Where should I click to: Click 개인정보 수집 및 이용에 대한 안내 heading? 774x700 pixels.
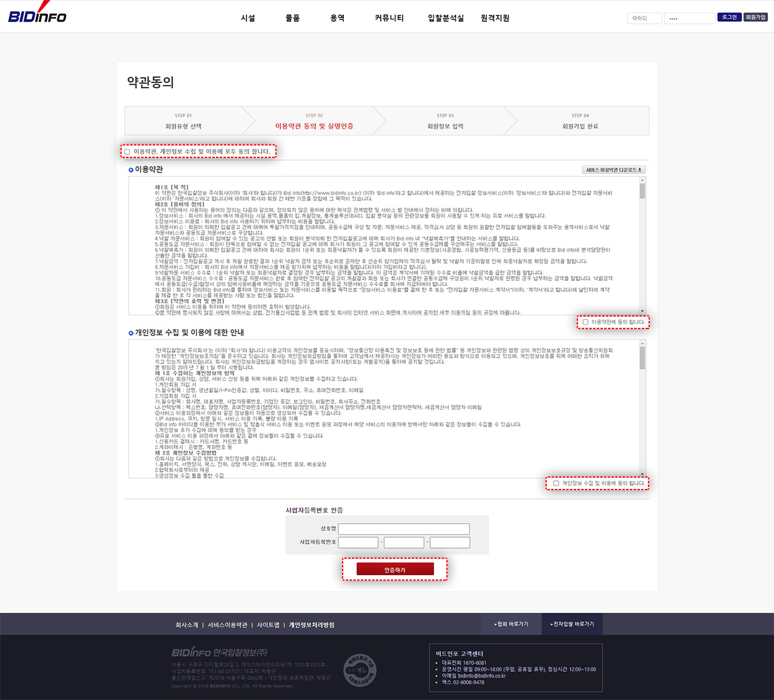189,332
